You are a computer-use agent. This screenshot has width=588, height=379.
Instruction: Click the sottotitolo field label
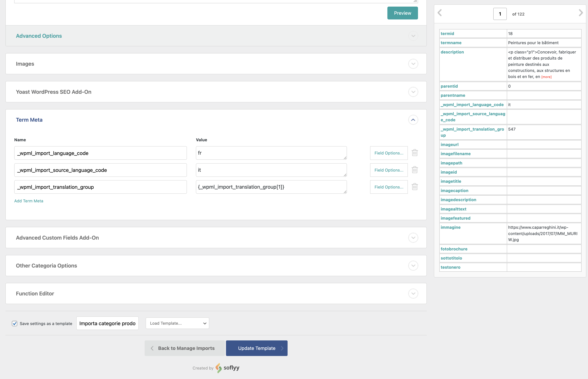pyautogui.click(x=451, y=258)
